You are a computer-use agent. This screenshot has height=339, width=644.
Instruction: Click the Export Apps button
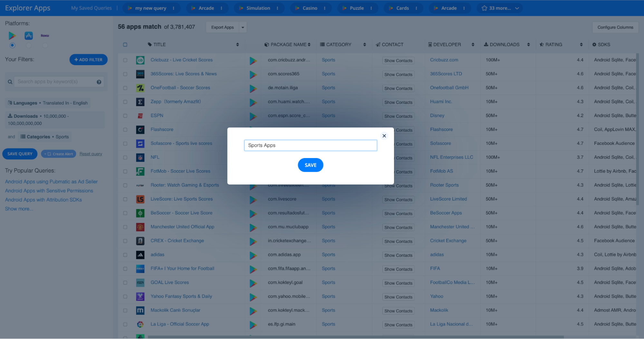pyautogui.click(x=222, y=27)
